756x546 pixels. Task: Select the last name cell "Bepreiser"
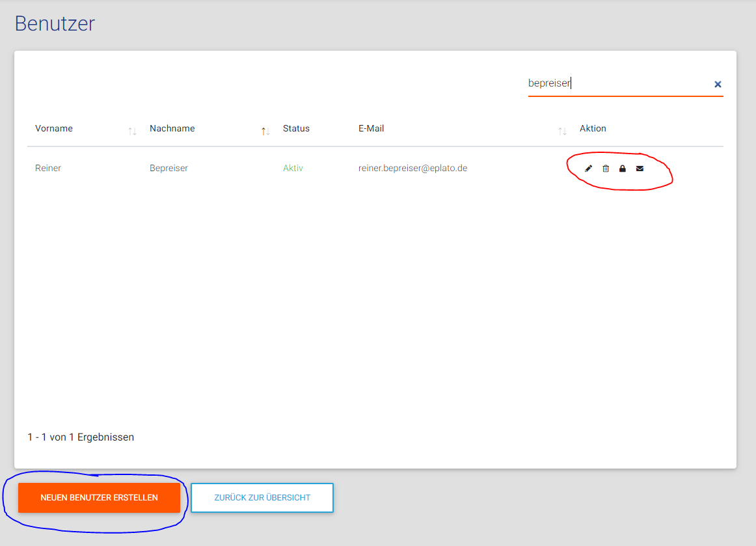[x=169, y=168]
